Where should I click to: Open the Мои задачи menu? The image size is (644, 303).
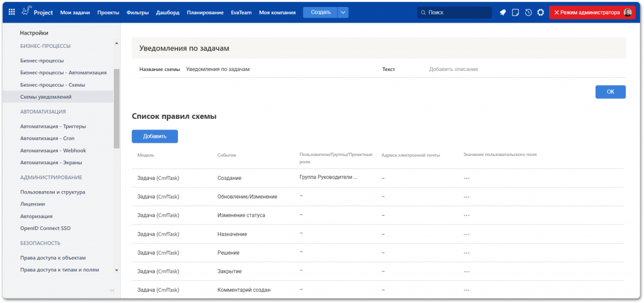click(x=75, y=13)
